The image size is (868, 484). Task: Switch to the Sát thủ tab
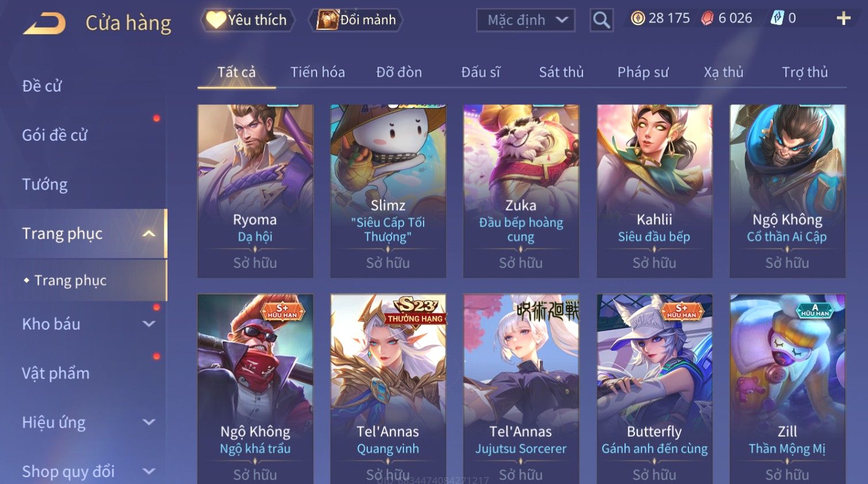point(561,72)
